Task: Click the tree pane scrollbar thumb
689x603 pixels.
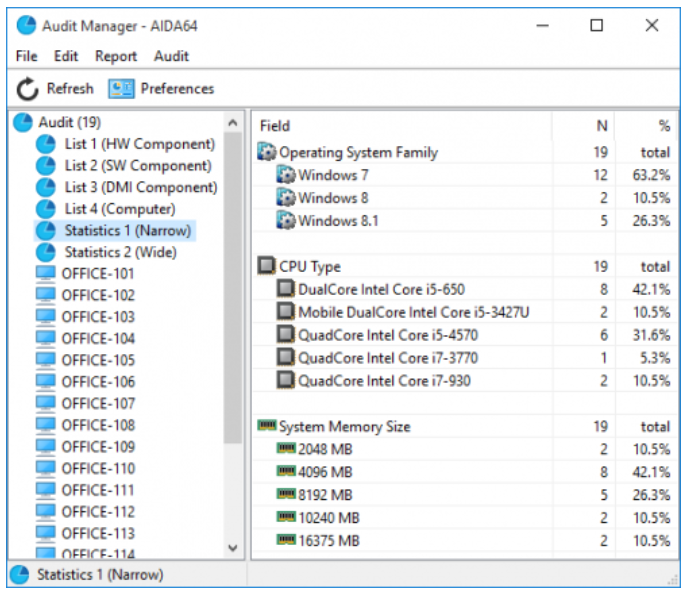Action: pyautogui.click(x=233, y=288)
